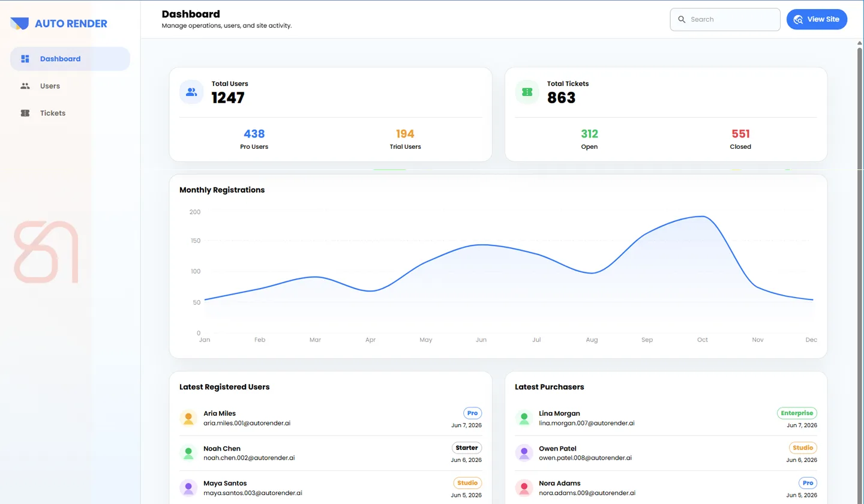Click Aria Miles' avatar icon
Viewport: 864px width, 504px height.
click(188, 418)
